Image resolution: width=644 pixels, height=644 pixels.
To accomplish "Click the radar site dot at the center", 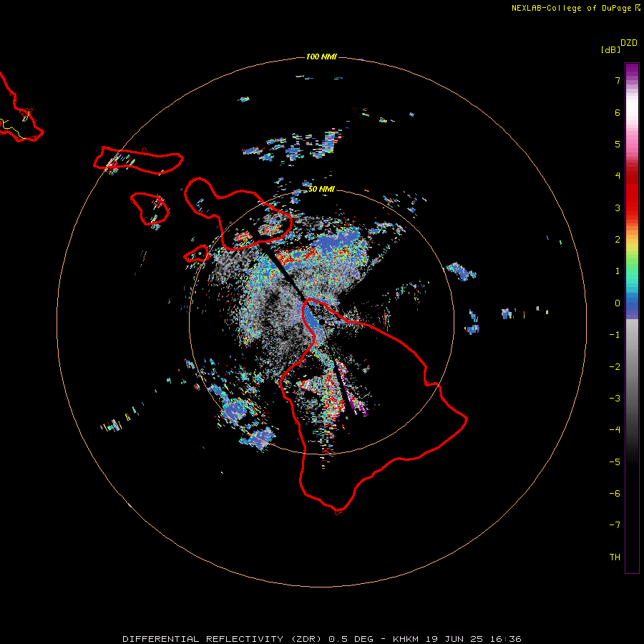I will click(321, 321).
